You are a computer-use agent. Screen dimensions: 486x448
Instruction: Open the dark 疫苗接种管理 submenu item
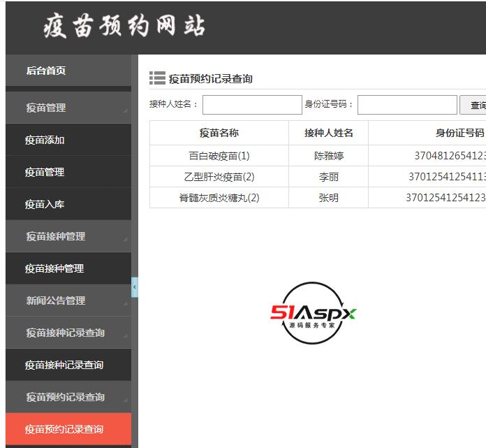coord(68,268)
